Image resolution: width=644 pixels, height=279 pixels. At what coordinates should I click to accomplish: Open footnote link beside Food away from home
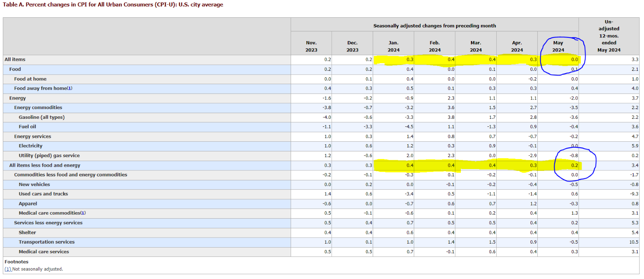tap(70, 89)
